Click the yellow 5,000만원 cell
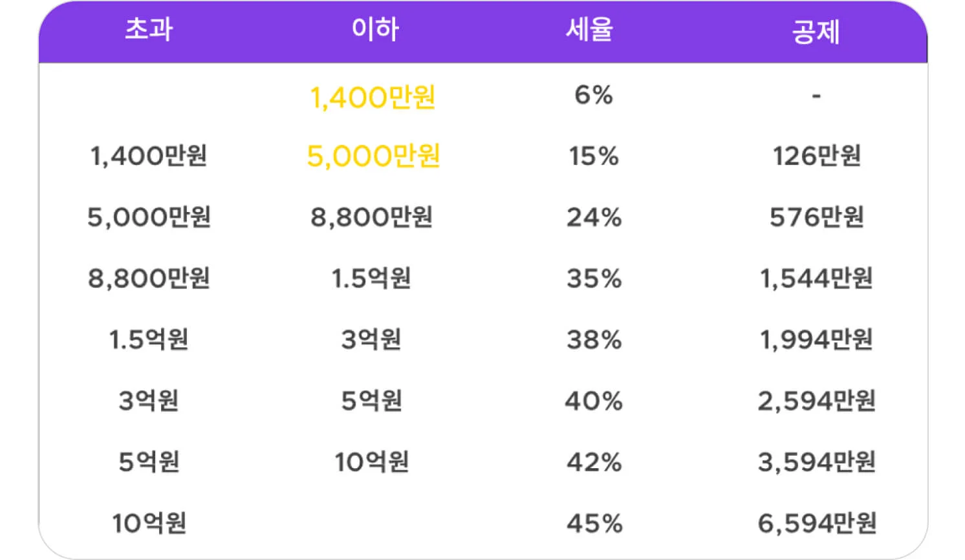Screen dimensions: 965x560 click(x=373, y=156)
